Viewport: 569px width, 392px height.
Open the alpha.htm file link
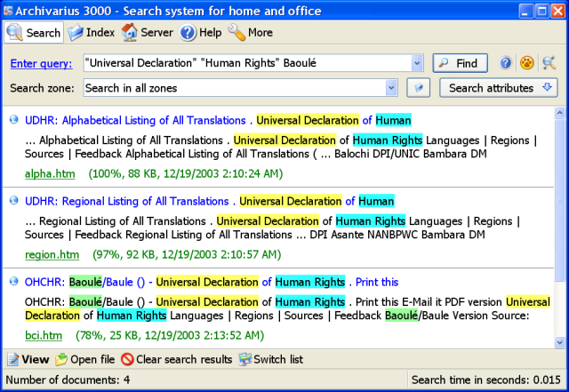50,174
